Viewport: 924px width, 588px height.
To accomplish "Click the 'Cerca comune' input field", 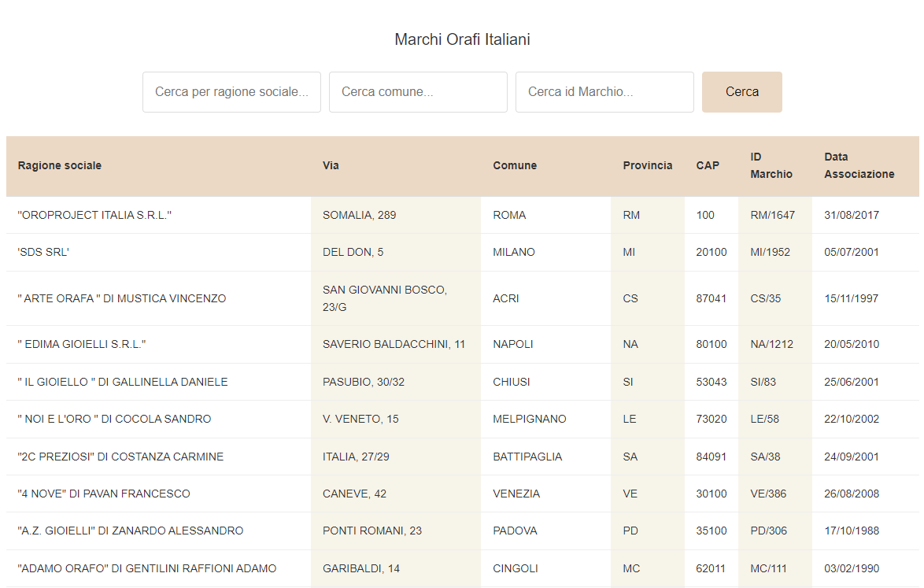I will [418, 92].
